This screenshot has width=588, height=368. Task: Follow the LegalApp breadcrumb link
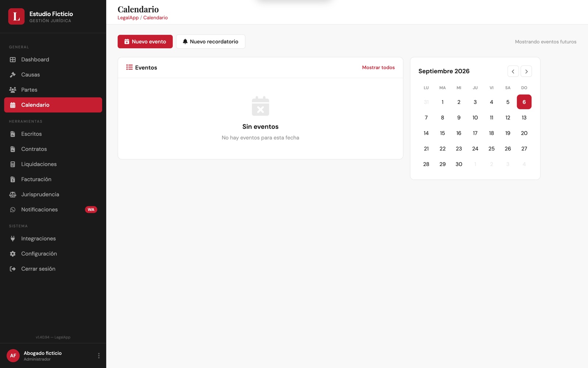click(128, 18)
